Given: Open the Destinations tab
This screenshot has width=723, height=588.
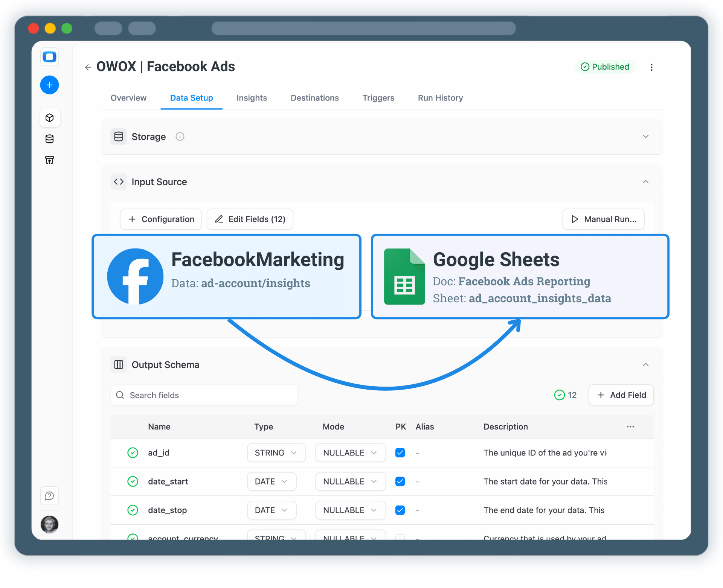Looking at the screenshot, I should coord(314,98).
